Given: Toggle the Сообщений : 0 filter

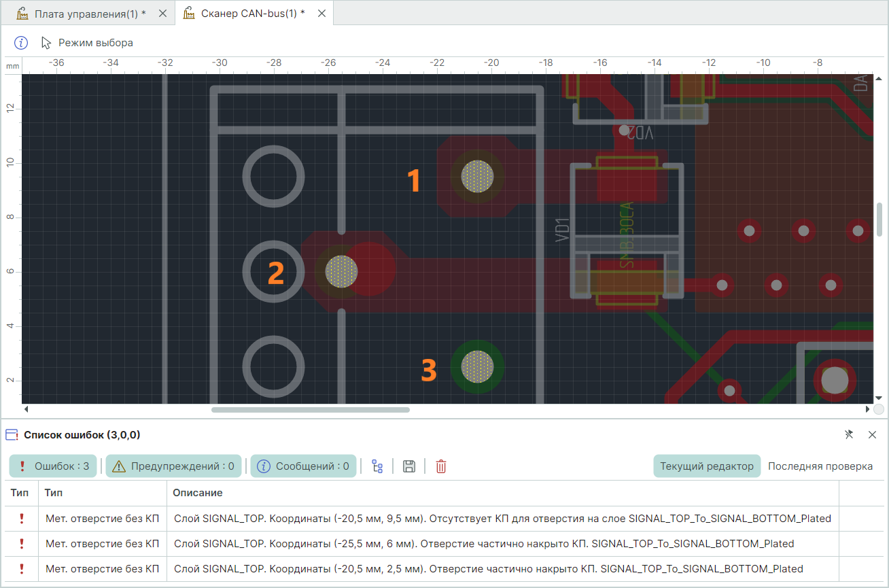Looking at the screenshot, I should point(304,466).
